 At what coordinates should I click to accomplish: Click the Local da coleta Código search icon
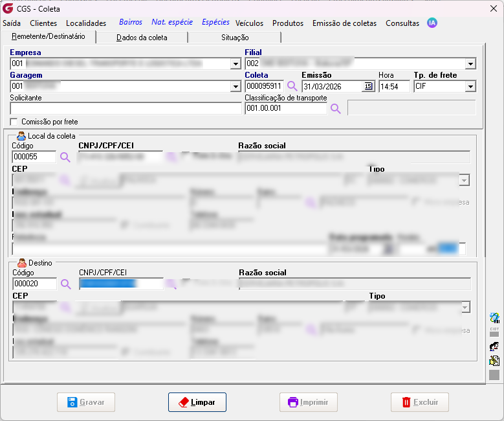pos(65,157)
